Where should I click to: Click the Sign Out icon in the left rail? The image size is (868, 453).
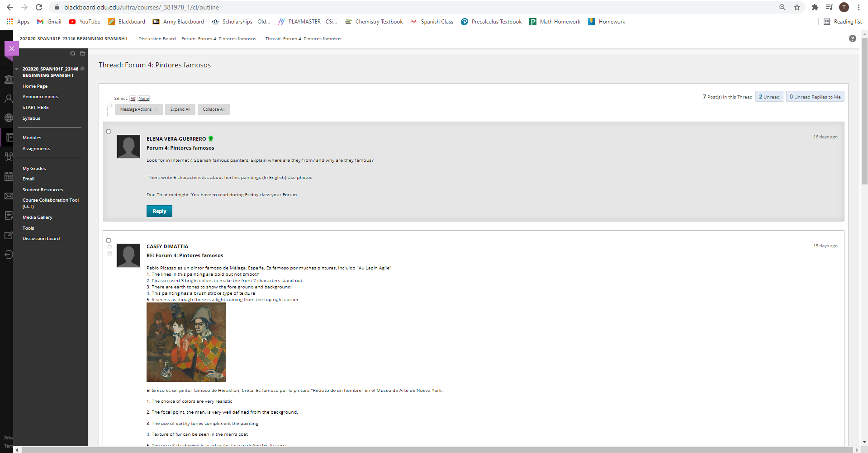click(9, 255)
